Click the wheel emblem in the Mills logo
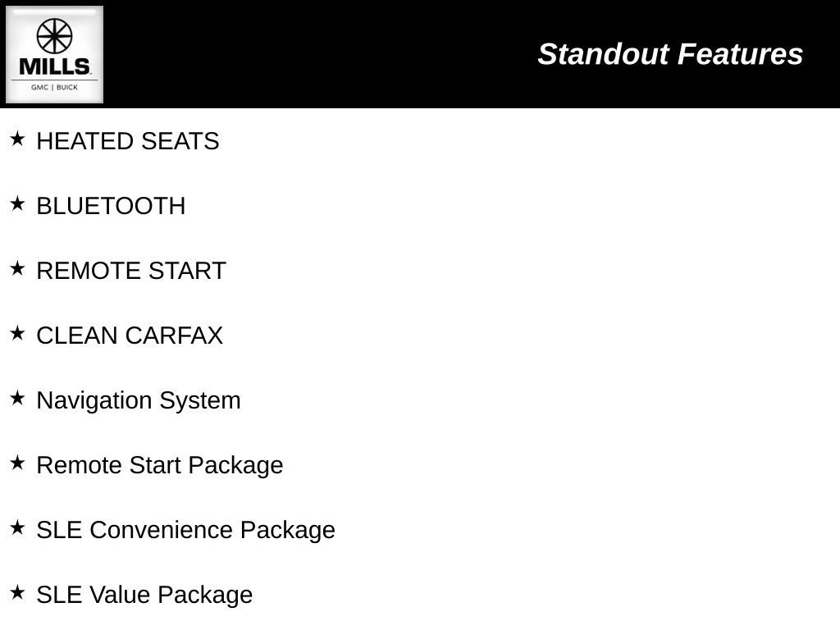 pyautogui.click(x=55, y=36)
